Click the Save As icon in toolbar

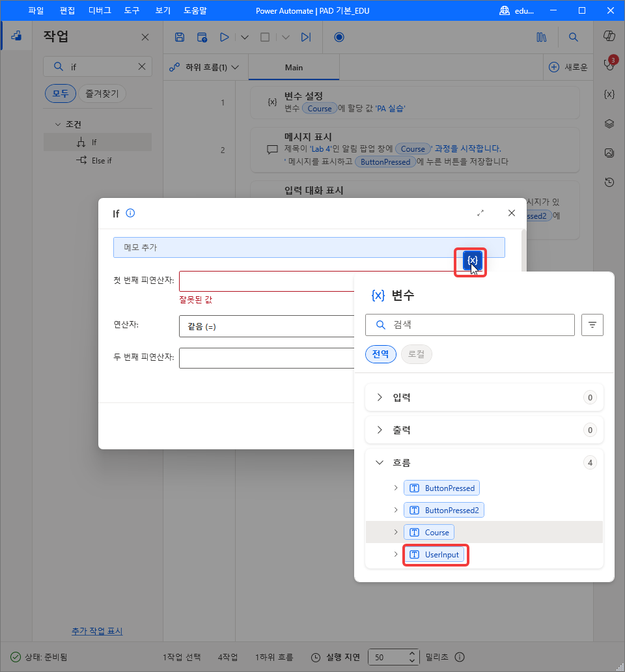click(202, 37)
